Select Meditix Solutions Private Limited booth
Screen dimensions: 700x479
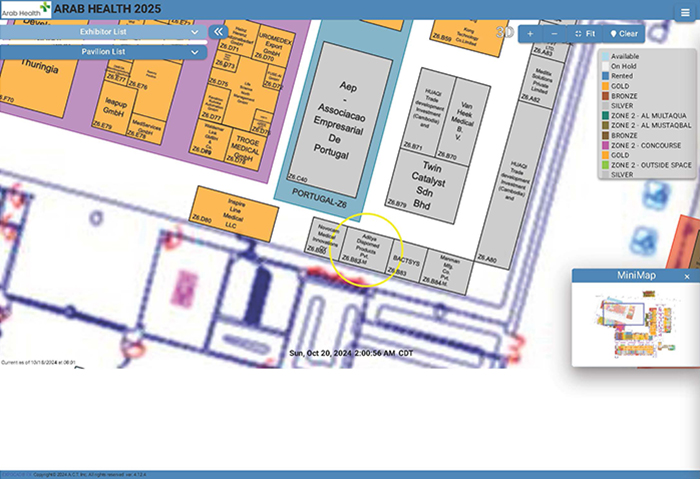click(541, 81)
